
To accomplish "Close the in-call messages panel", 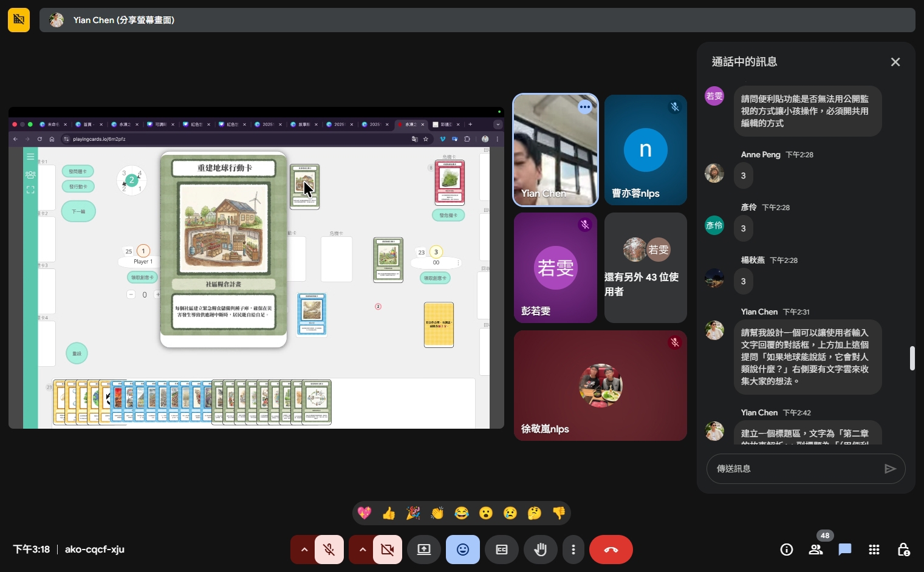I will [x=895, y=62].
